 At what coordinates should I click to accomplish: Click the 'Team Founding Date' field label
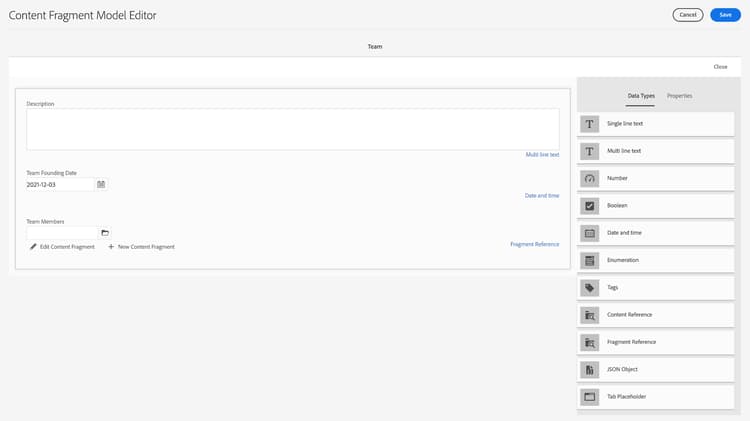point(51,173)
